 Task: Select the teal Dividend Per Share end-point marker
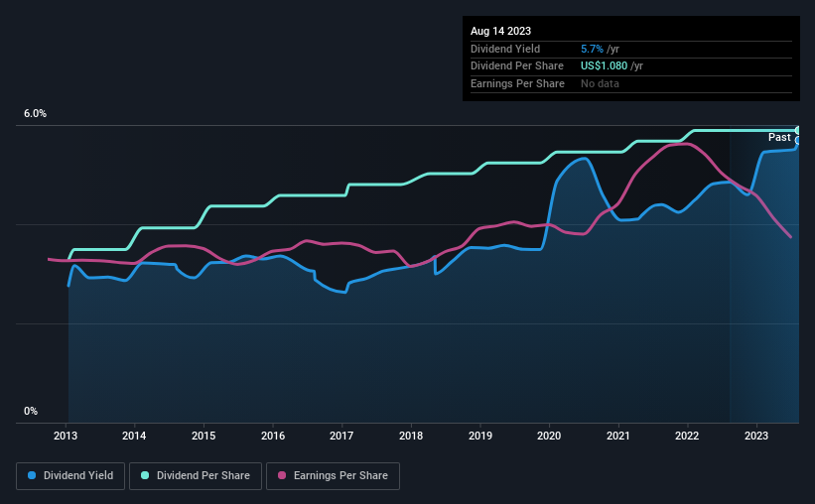pyautogui.click(x=797, y=130)
